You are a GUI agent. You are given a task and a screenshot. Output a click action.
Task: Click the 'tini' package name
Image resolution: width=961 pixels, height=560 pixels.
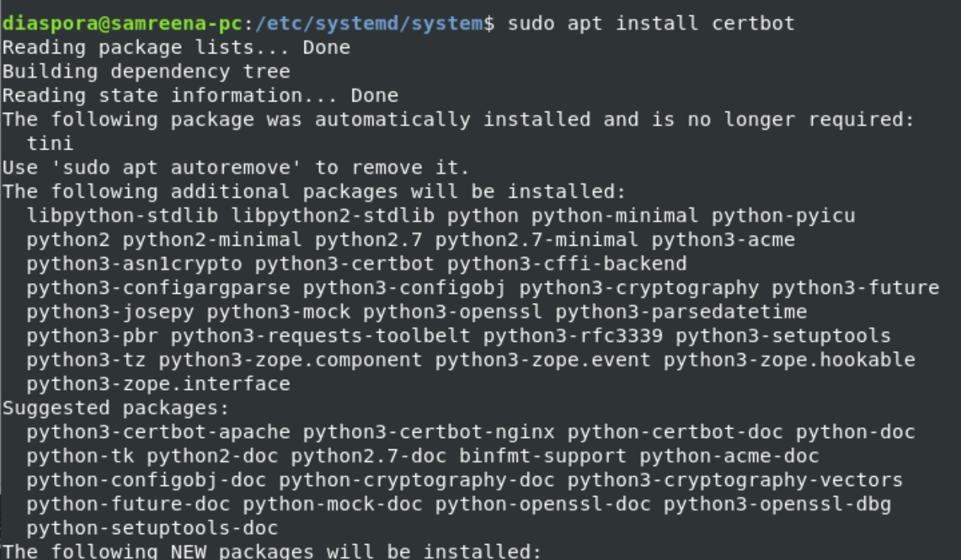(x=50, y=143)
